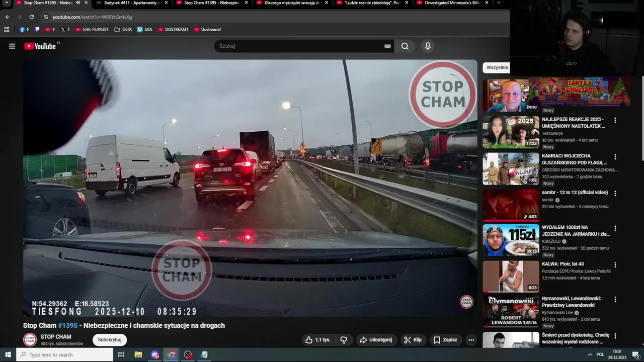
Task: Open options for KAMRACI WOJCIECHA OLSZAŃSKIEGO video
Action: pyautogui.click(x=615, y=157)
